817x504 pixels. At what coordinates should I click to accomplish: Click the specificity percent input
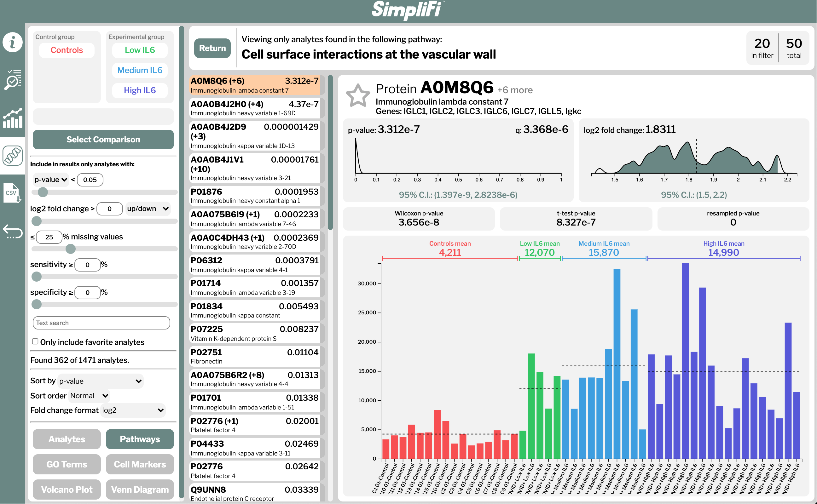(87, 292)
